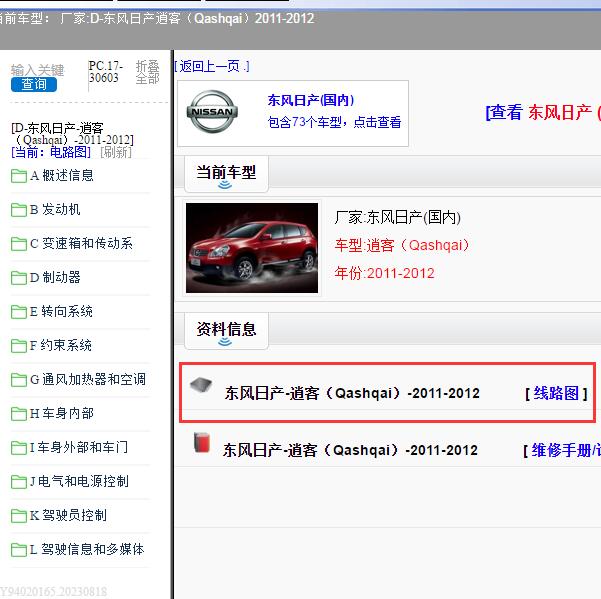Image resolution: width=601 pixels, height=599 pixels.
Task: Click the Nissan logo
Action: tap(212, 112)
